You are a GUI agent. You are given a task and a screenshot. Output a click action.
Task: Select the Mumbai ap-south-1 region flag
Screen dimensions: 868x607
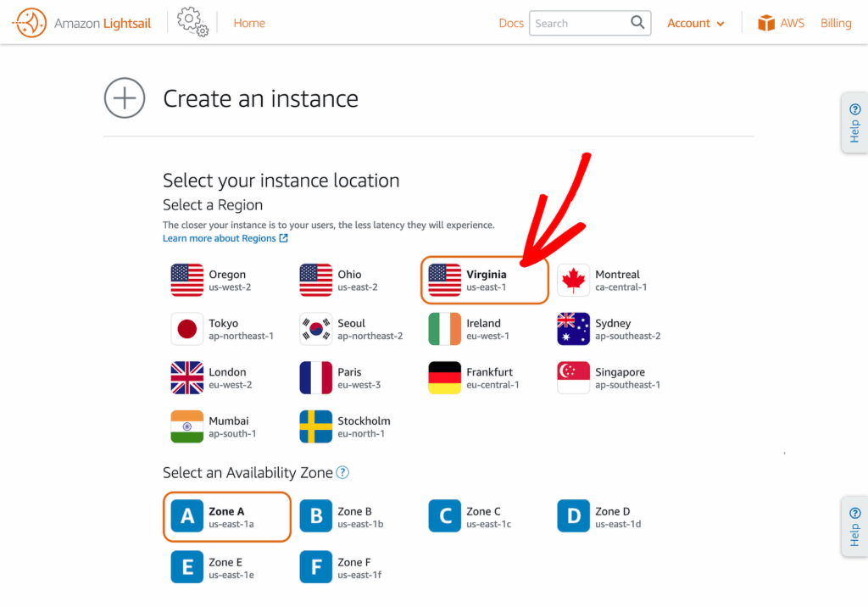[186, 426]
